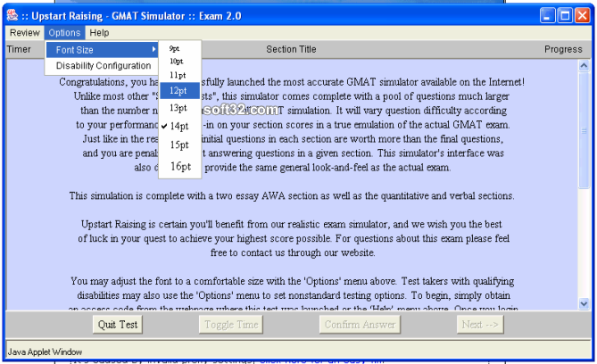Minimize the GMAT Simulator window
Screen dimensions: 597x364
(548, 15)
